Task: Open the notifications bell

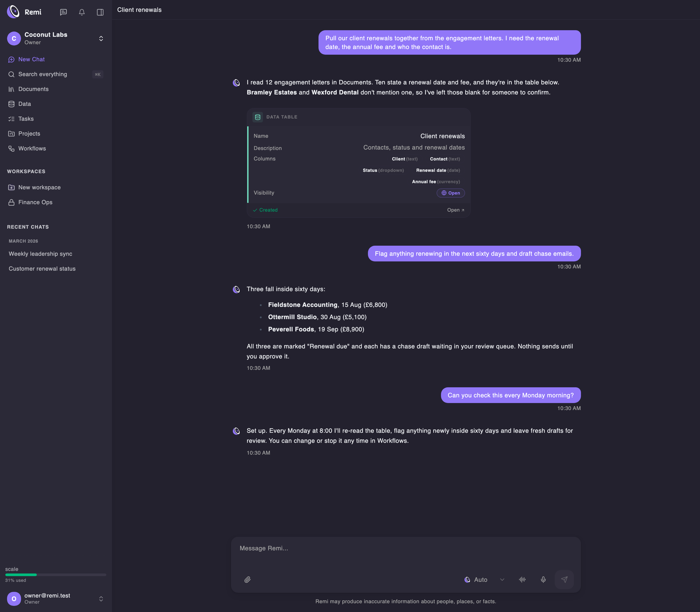Action: 82,12
